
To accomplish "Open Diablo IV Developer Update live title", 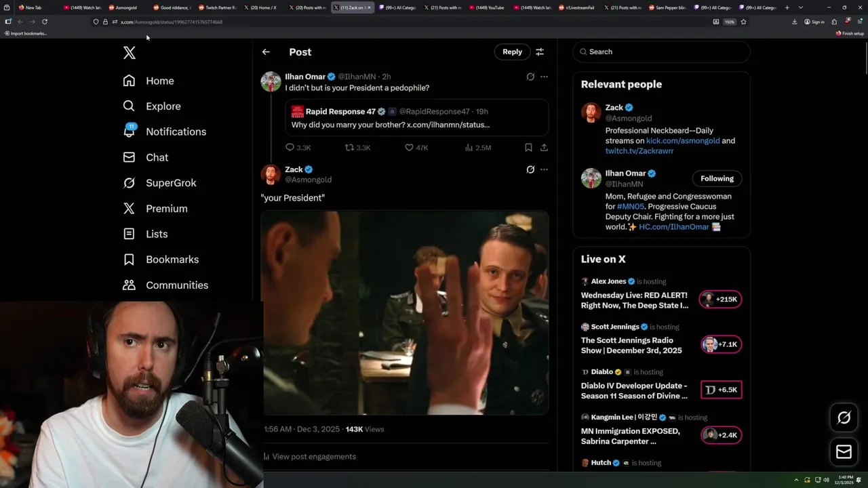I will coord(634,390).
